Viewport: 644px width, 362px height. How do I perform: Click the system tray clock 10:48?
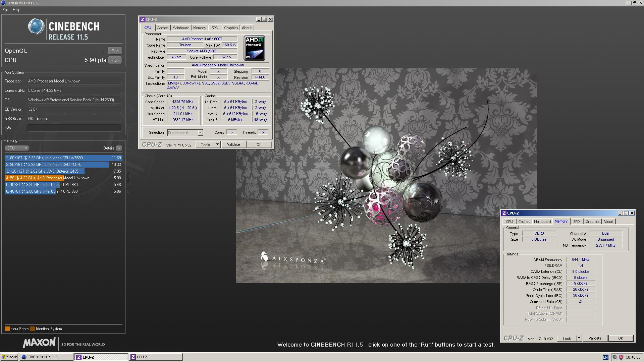[633, 357]
